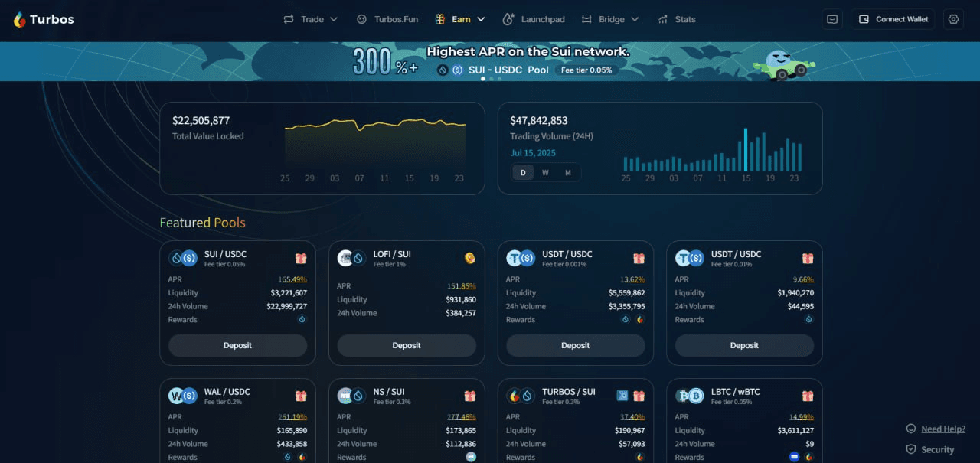Deposit into the SUI / USDC pool
The image size is (980, 463).
tap(237, 345)
